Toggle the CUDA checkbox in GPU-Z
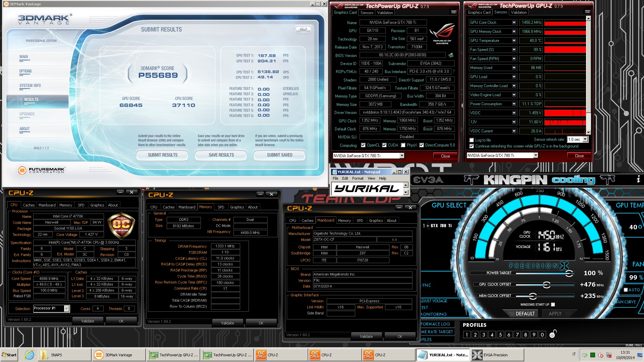This screenshot has height=362, width=644. [x=384, y=145]
